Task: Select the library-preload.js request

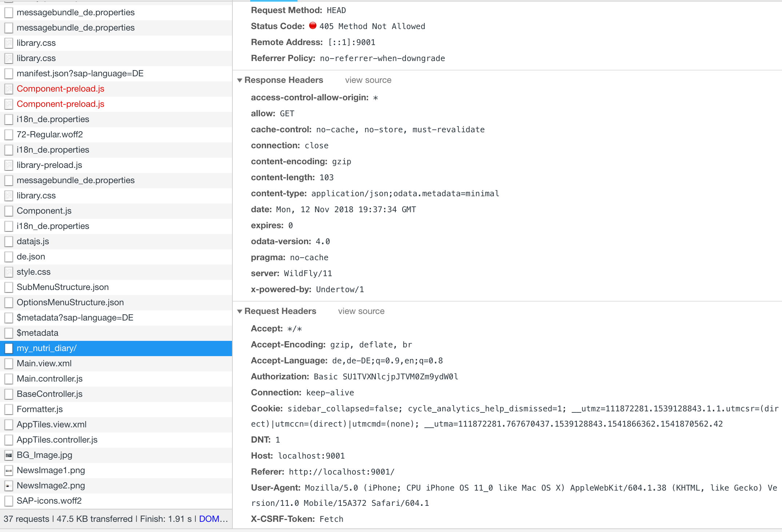Action: pos(116,165)
